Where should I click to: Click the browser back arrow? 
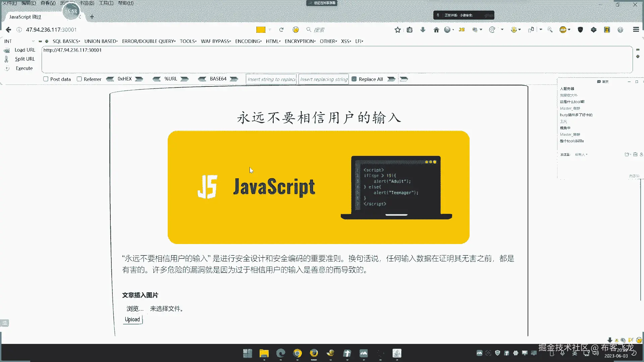[x=8, y=30]
